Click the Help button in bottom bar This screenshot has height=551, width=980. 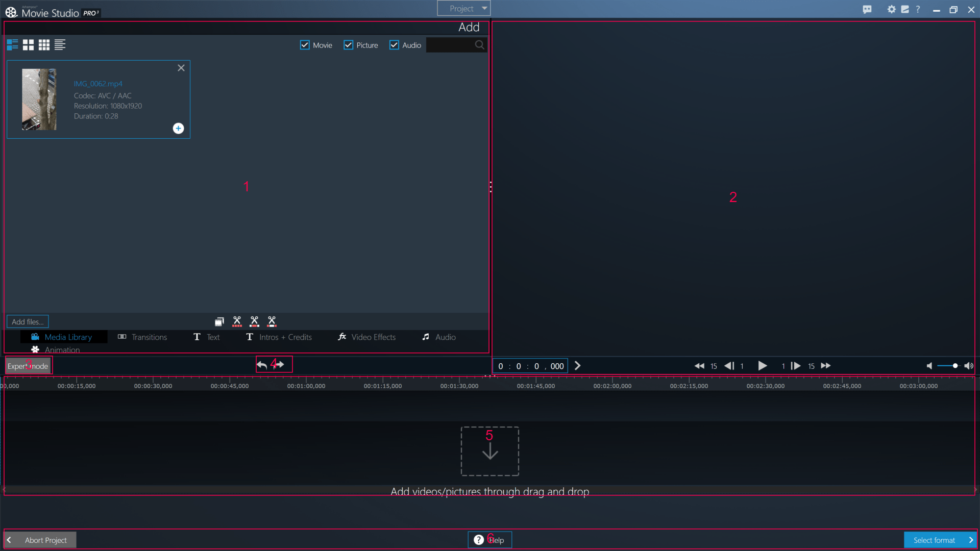pos(490,540)
